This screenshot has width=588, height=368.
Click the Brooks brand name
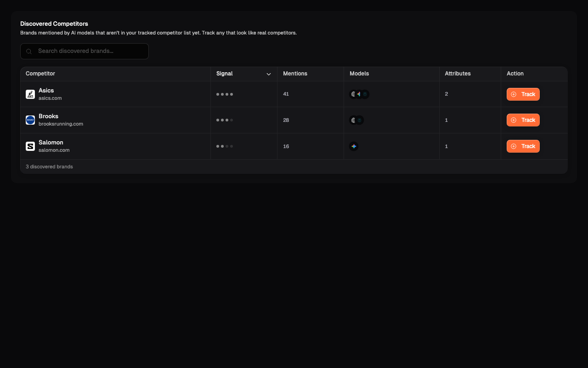tap(48, 116)
